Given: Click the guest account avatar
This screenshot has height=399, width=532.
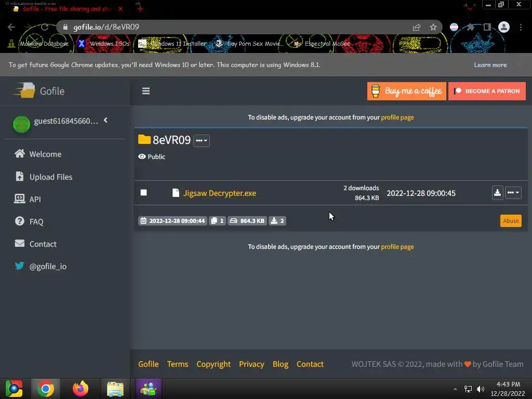Looking at the screenshot, I should [21, 124].
